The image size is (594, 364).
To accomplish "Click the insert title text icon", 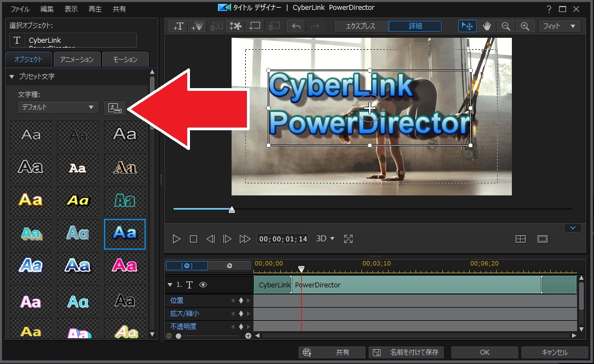I will click(178, 26).
